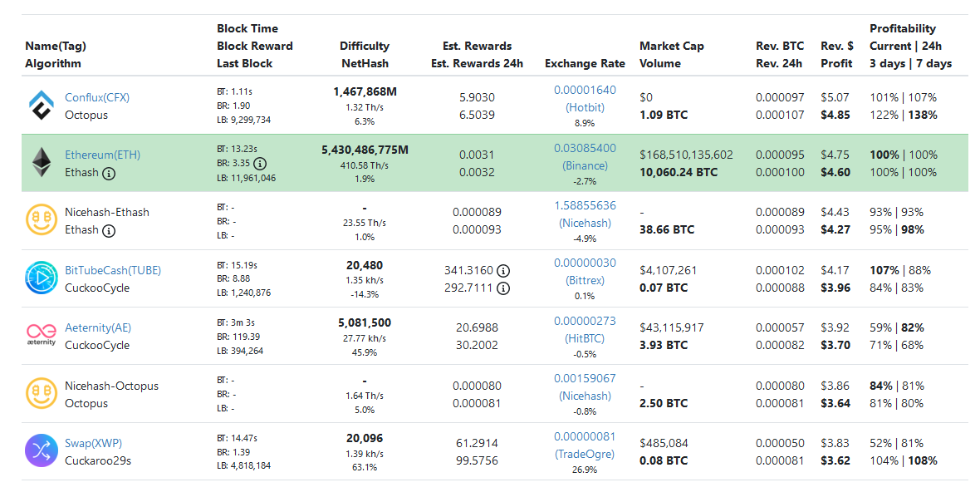Click exchange rate 0.00000030 link
The height and width of the screenshot is (497, 980).
point(585,263)
